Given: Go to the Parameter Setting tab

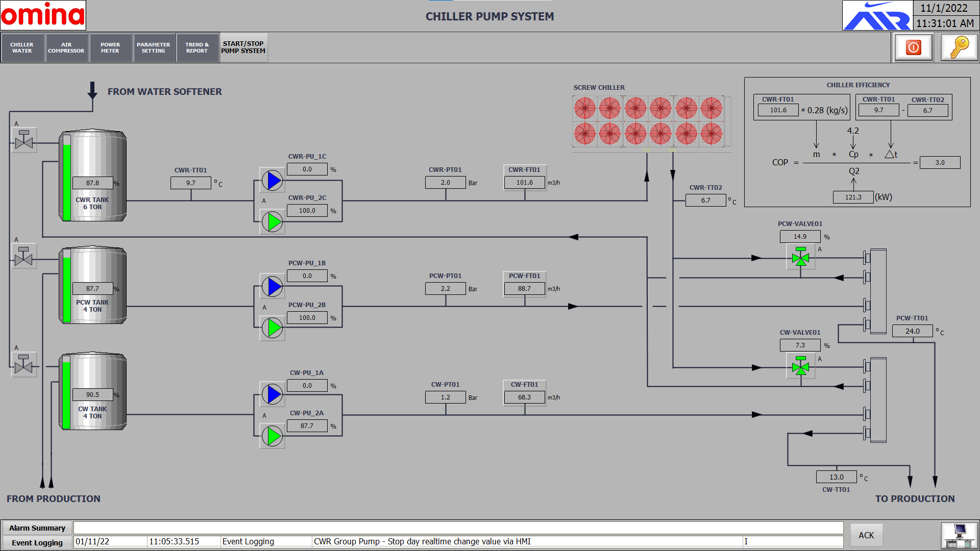Looking at the screenshot, I should click(x=154, y=47).
